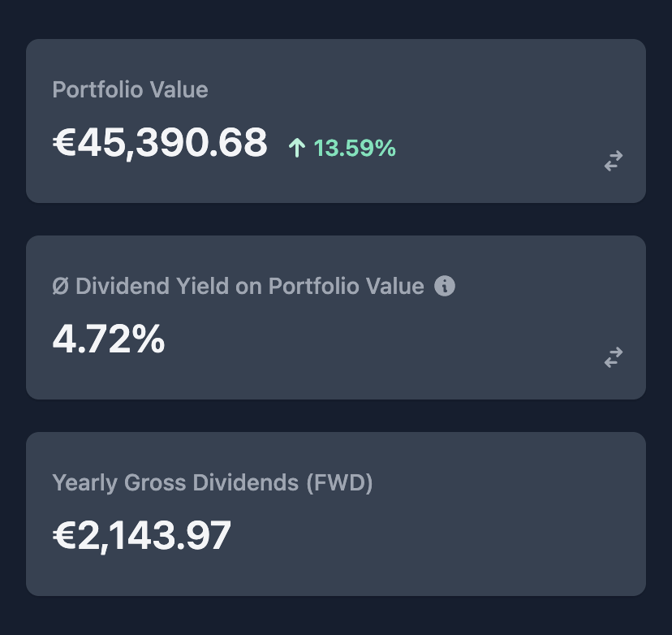This screenshot has height=635, width=672.
Task: Click the "Portfolio Value" heading
Action: 130,89
